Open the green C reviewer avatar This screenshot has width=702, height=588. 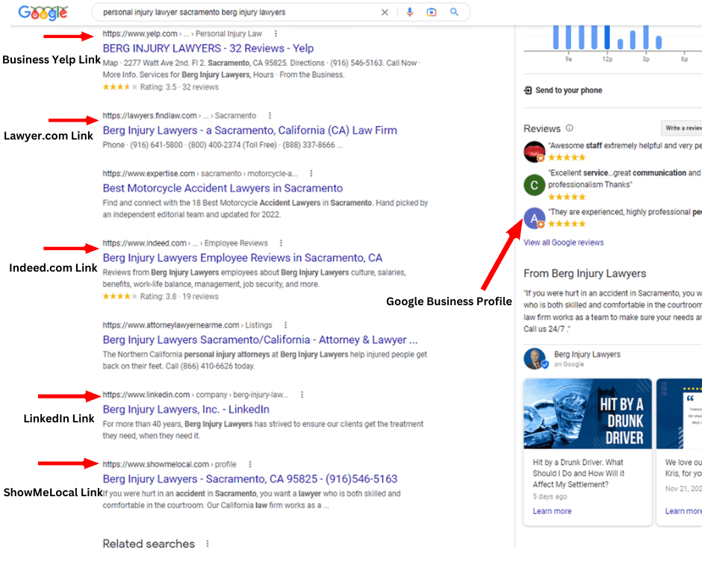(x=535, y=185)
